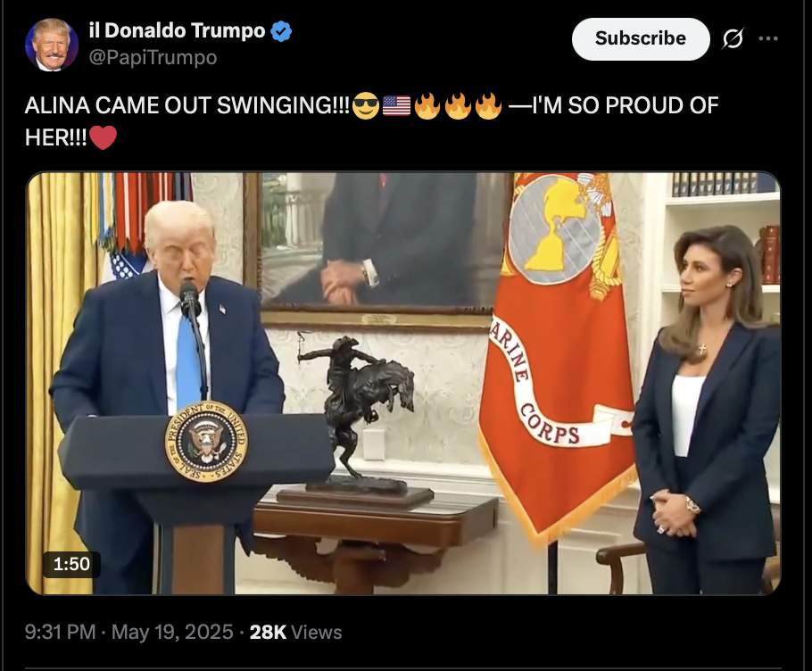This screenshot has height=671, width=812.
Task: Visit the @PapiTrumpo handle link
Action: (x=153, y=57)
